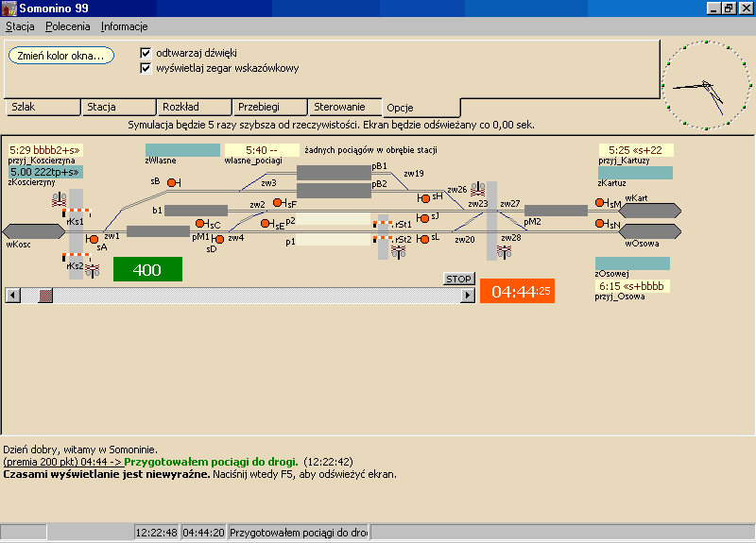Click signal sA near switch zw1
756x543 pixels.
pyautogui.click(x=93, y=239)
